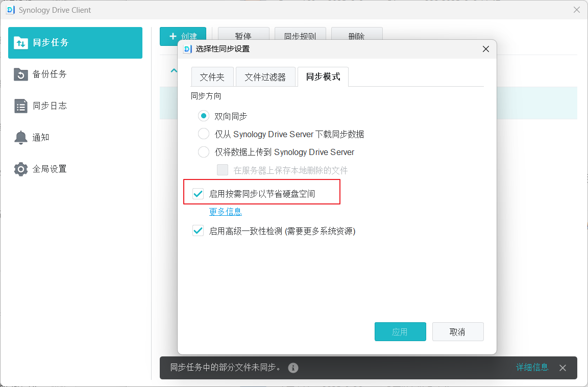
Task: Toggle 启用按需同步以节省硬盘空间 checkbox
Action: pyautogui.click(x=198, y=194)
